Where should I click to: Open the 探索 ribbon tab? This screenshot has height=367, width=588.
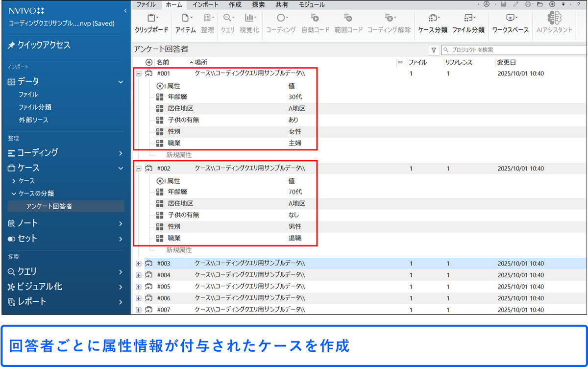(258, 4)
